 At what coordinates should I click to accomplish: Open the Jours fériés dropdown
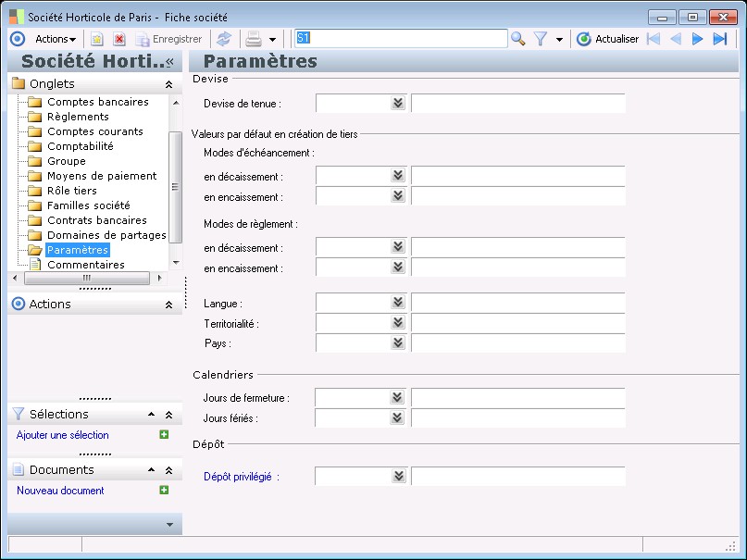(397, 417)
